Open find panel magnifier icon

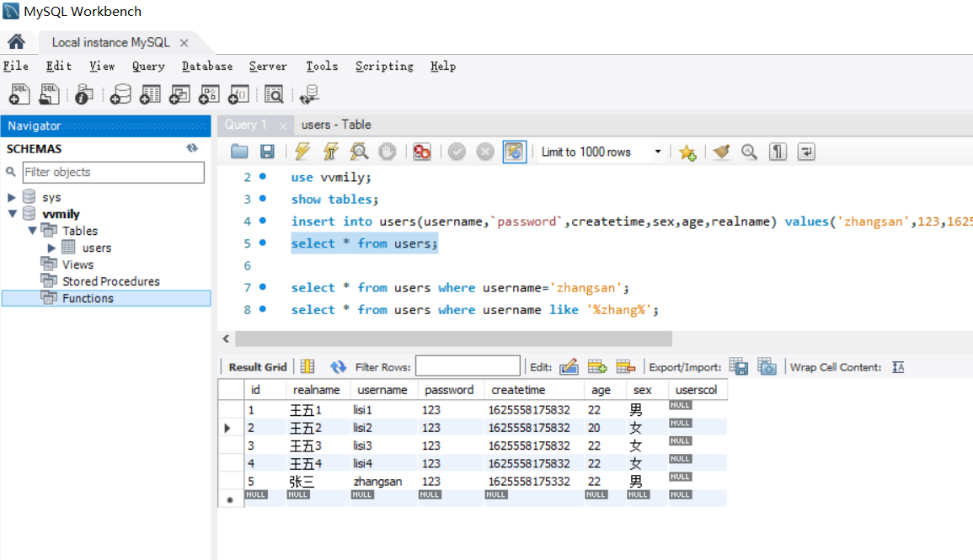(x=749, y=152)
